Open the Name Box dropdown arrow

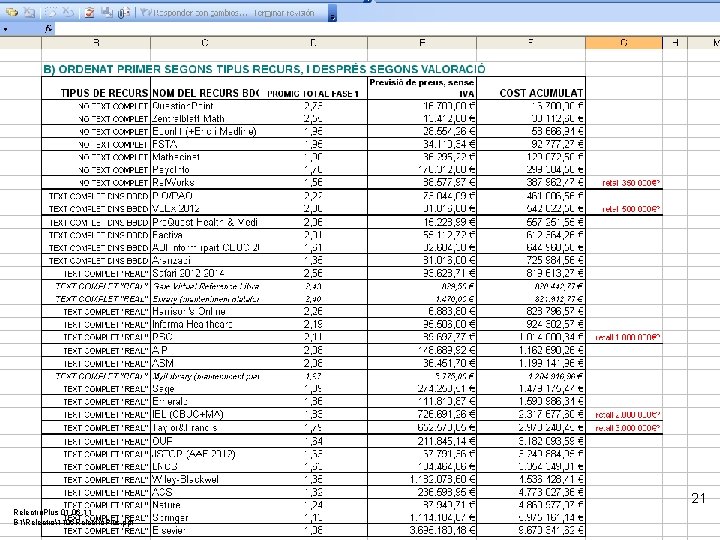(5, 30)
